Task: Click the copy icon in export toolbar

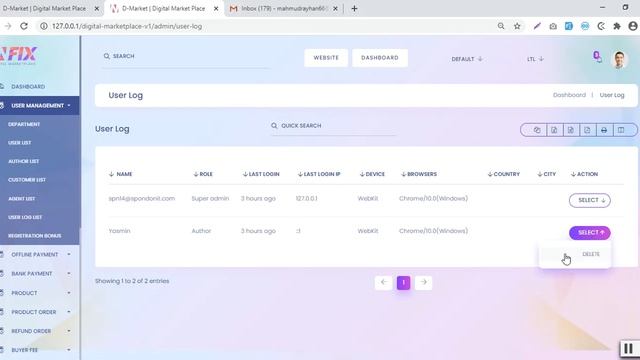Action: [x=537, y=130]
